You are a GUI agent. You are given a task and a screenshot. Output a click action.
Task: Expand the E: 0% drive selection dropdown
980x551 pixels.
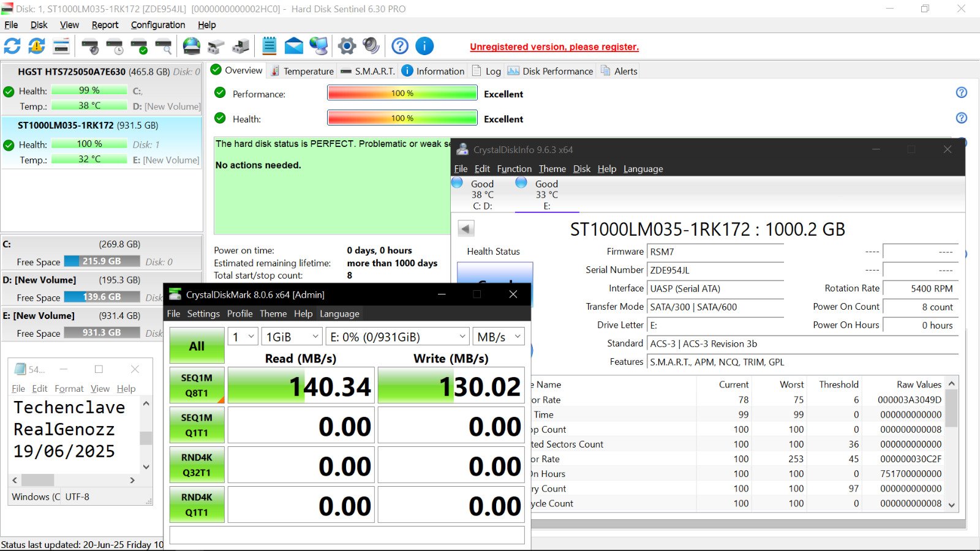pos(398,337)
